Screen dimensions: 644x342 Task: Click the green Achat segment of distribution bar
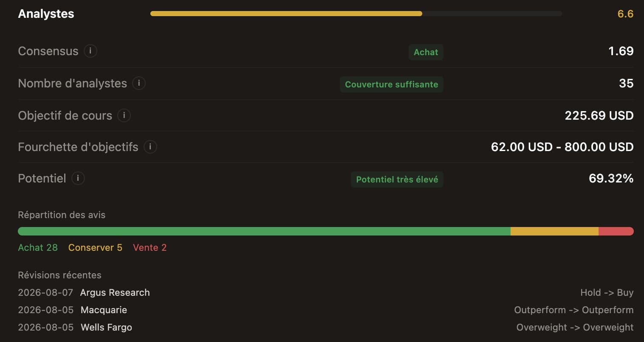point(264,231)
